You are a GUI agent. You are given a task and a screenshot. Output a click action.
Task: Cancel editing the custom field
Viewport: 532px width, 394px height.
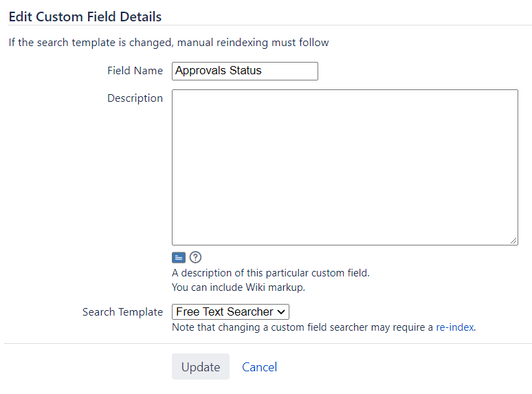[x=260, y=367]
